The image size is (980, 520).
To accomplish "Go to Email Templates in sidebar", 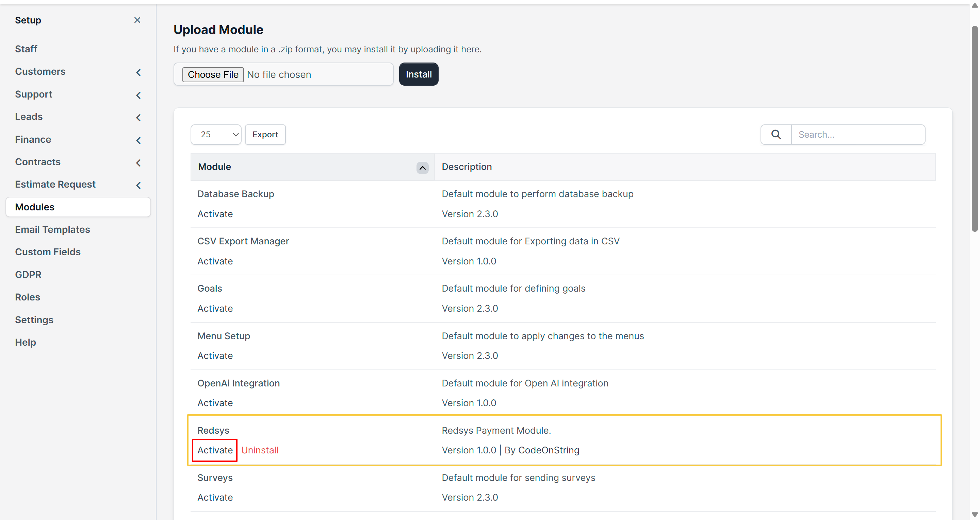I will 52,229.
